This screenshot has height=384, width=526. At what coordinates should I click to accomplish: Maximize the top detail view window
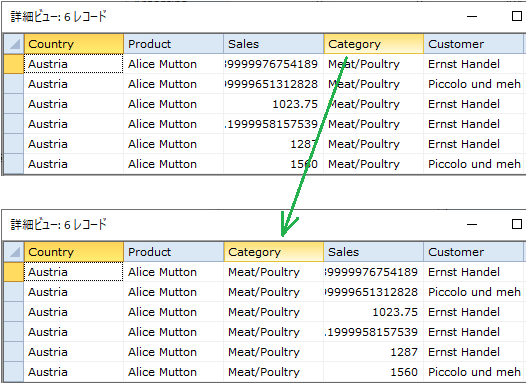tap(517, 16)
